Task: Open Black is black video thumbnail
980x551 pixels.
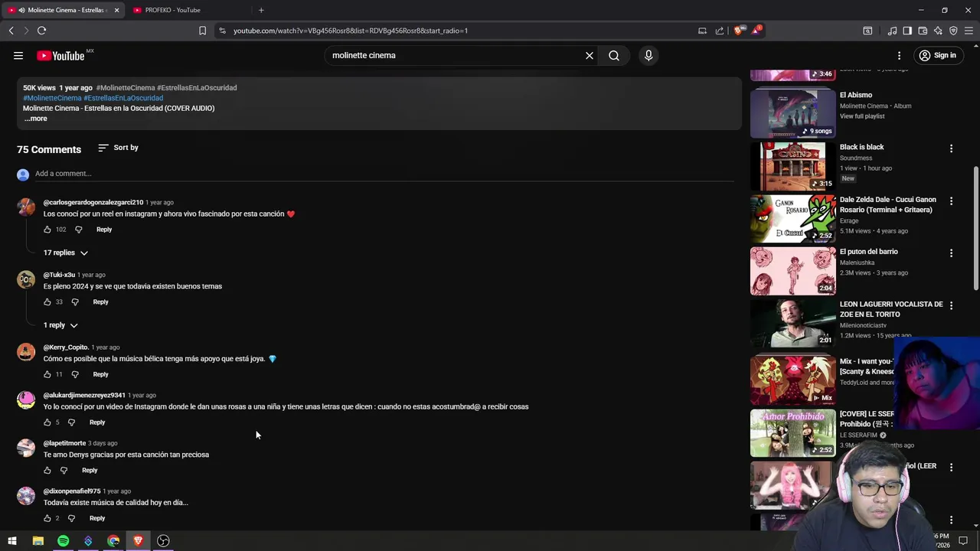Action: (x=793, y=166)
